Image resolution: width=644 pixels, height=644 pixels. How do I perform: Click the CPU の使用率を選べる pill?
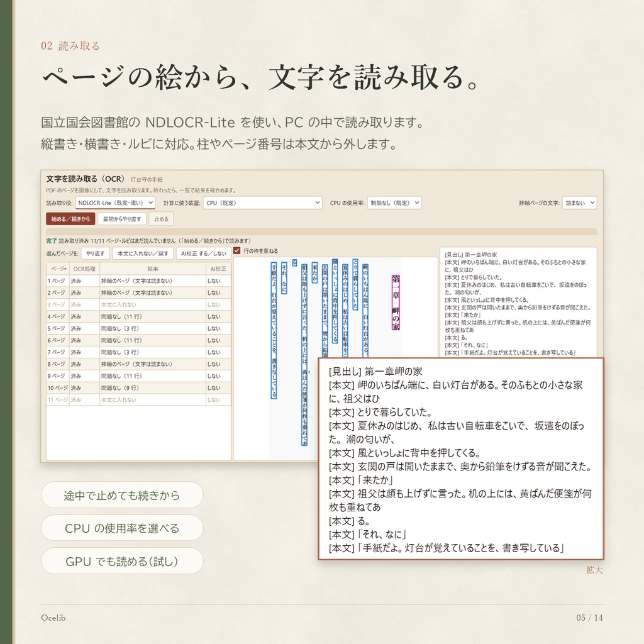pyautogui.click(x=122, y=528)
